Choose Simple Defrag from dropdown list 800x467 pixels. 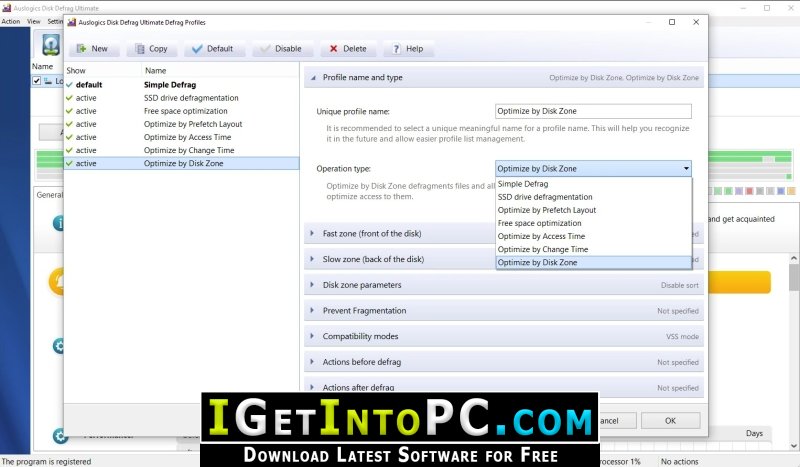[x=593, y=184]
